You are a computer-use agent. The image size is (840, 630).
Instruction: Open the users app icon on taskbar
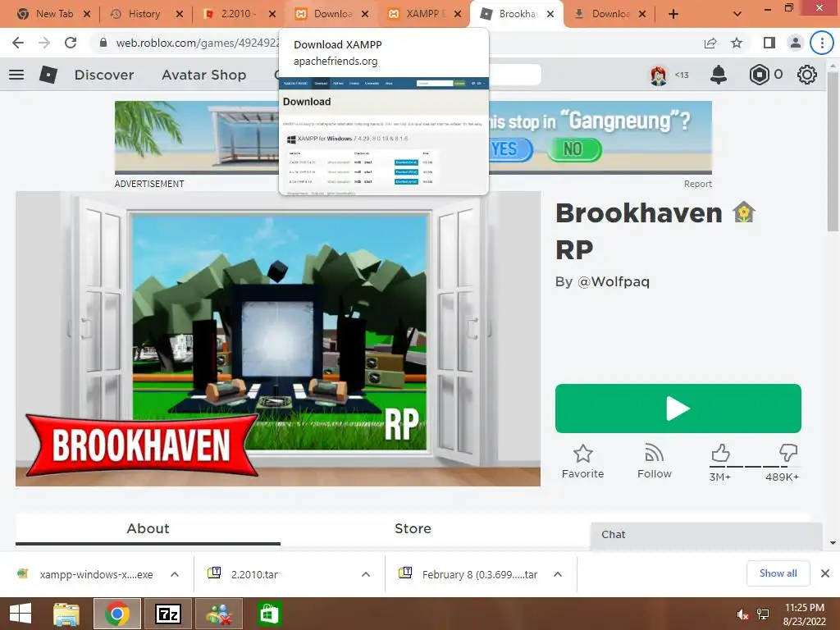pyautogui.click(x=218, y=614)
